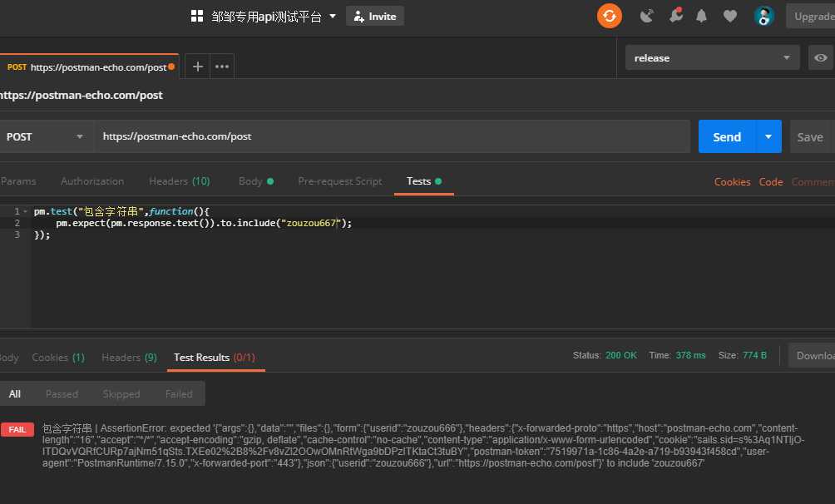Open the workspace name dropdown arrow
The height and width of the screenshot is (504, 835).
tap(333, 16)
